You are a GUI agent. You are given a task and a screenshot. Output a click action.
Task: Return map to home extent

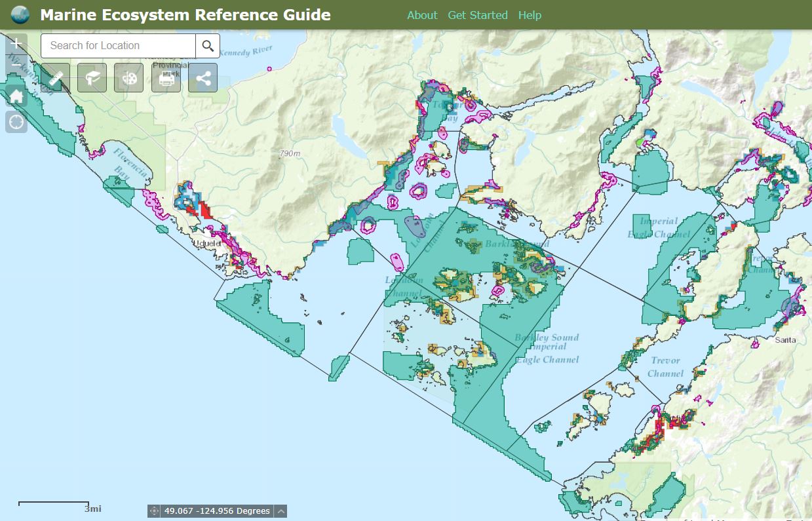coord(16,96)
